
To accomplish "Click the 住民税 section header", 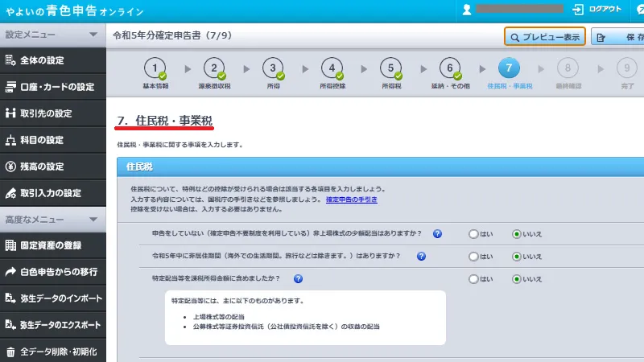I will pyautogui.click(x=380, y=167).
